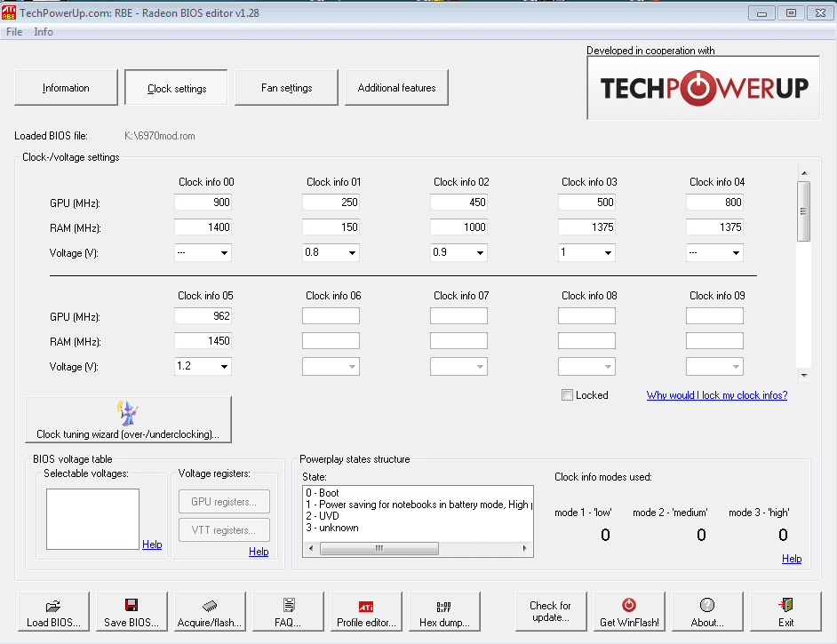Viewport: 837px width, 644px height.
Task: Switch to the Fan settings tab
Action: tap(287, 88)
